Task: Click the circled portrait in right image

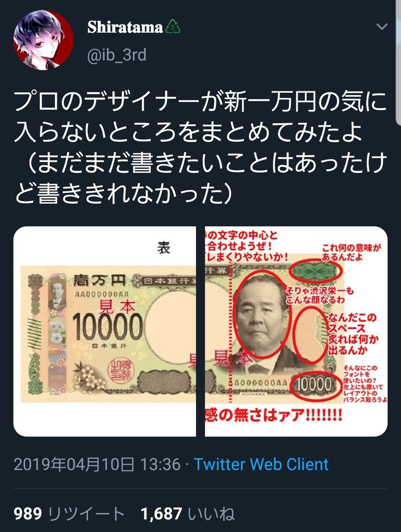Action: tap(261, 315)
